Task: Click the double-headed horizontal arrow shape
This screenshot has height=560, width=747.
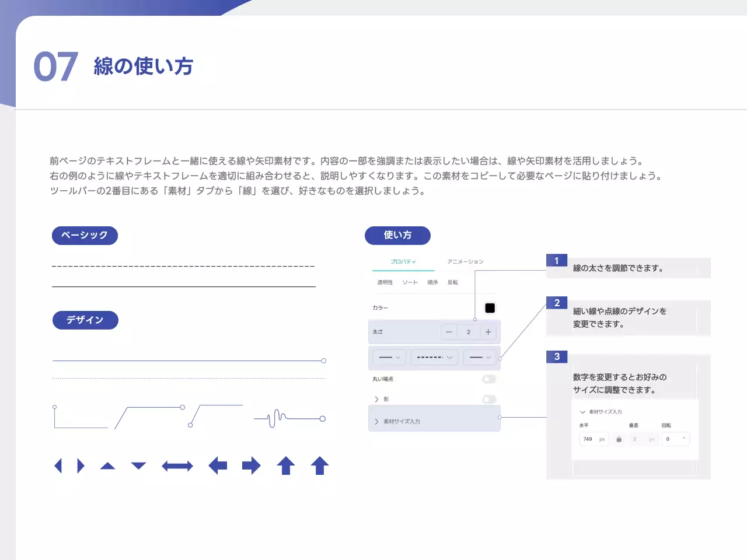Action: coord(177,466)
